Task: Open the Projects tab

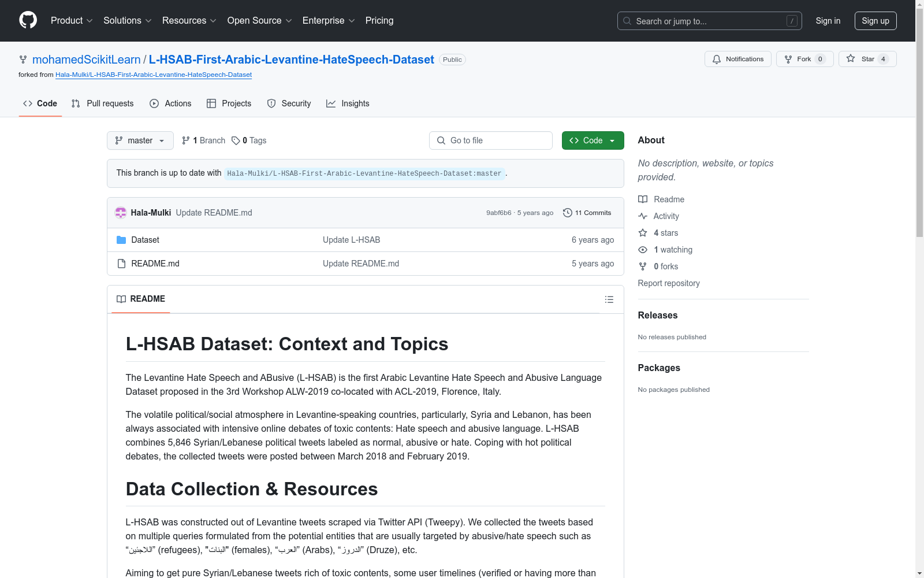Action: pyautogui.click(x=229, y=103)
